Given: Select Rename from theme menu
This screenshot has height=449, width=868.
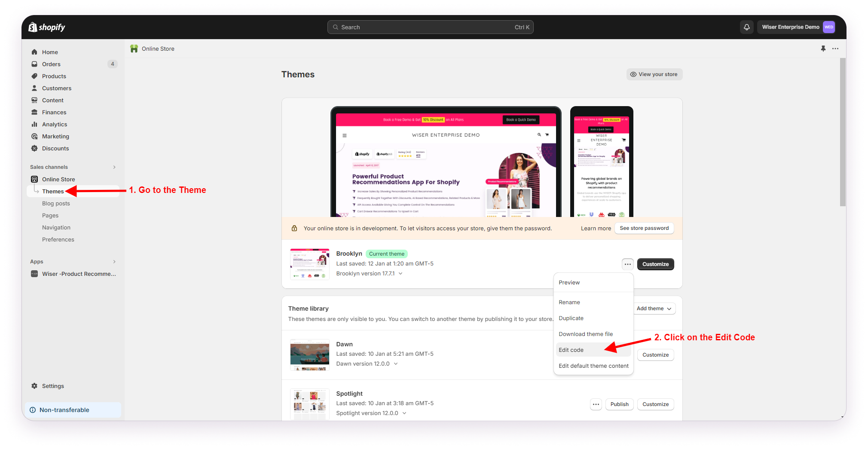Looking at the screenshot, I should (x=593, y=302).
